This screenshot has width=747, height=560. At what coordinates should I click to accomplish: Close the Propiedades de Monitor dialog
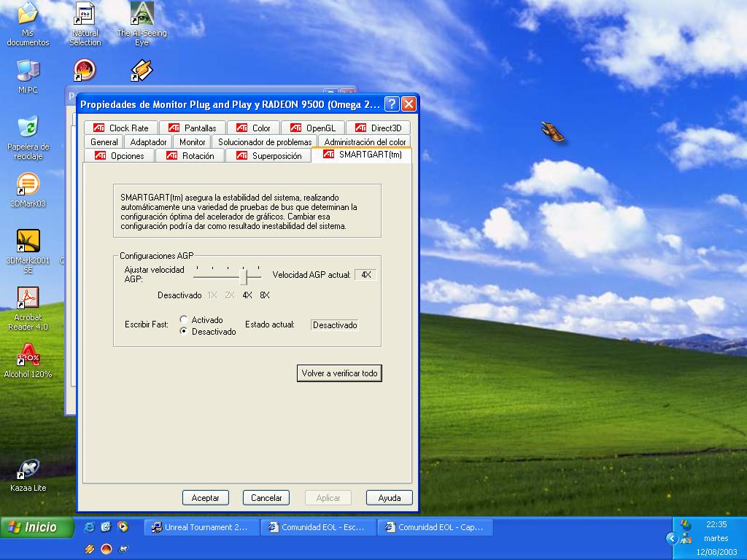[409, 104]
